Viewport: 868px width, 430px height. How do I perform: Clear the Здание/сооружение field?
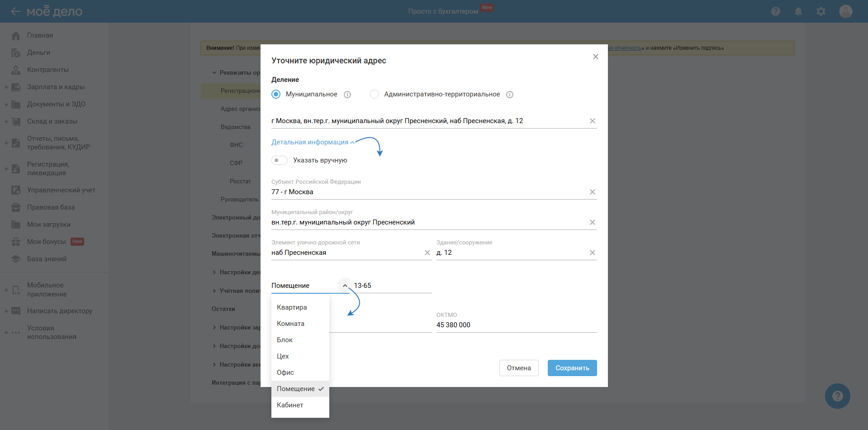(593, 253)
